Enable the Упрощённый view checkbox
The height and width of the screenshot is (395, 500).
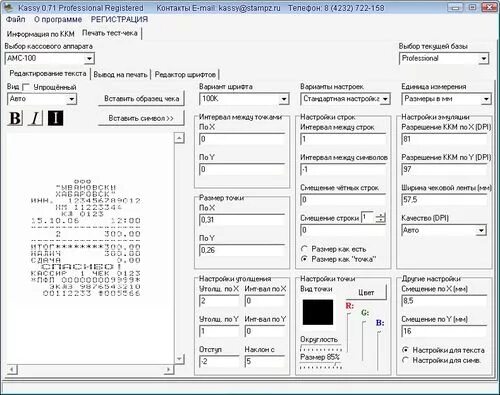[26, 87]
